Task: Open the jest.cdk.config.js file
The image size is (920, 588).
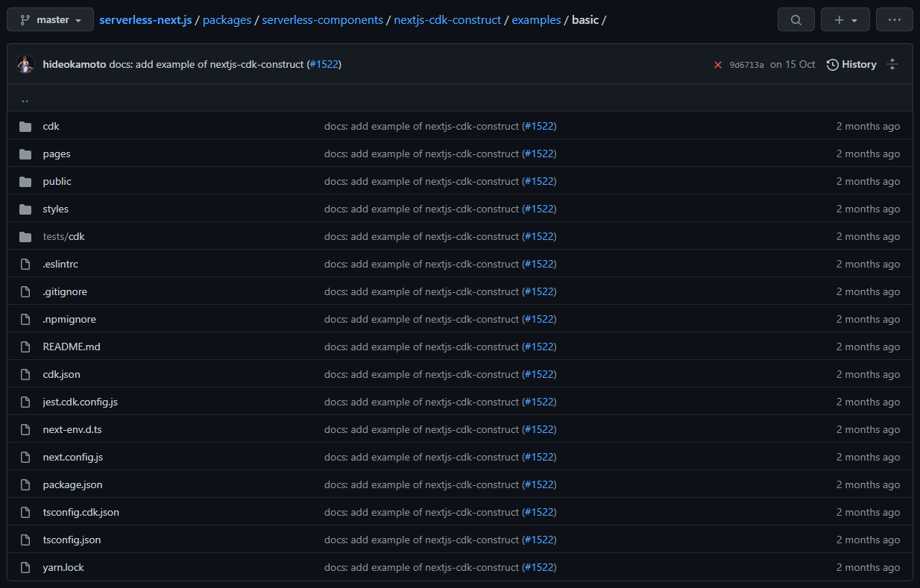Action: tap(81, 402)
